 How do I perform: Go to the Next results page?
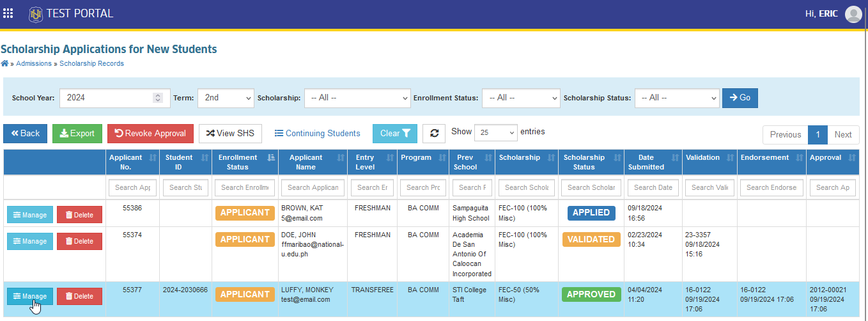pyautogui.click(x=843, y=134)
